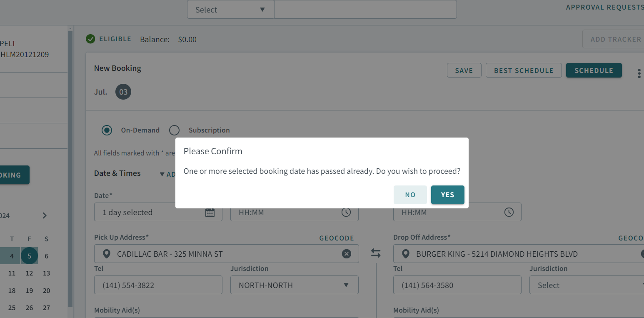Select the Subscription booking type

pos(174,130)
